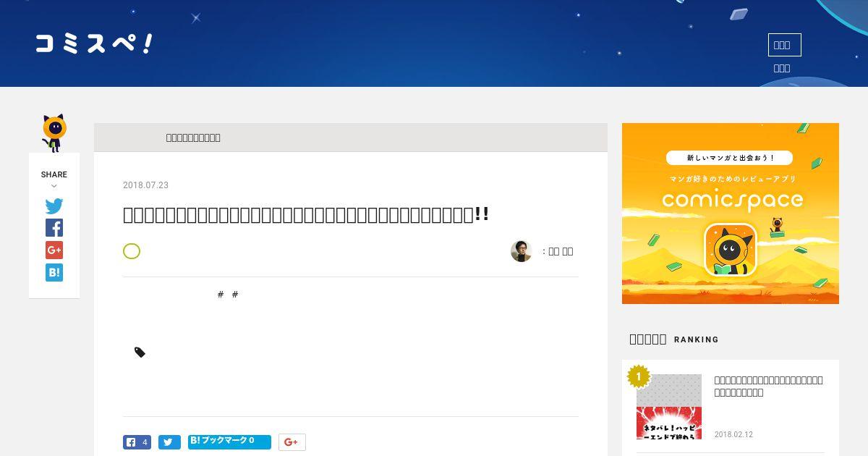Open the header link under the outlined button

click(782, 68)
